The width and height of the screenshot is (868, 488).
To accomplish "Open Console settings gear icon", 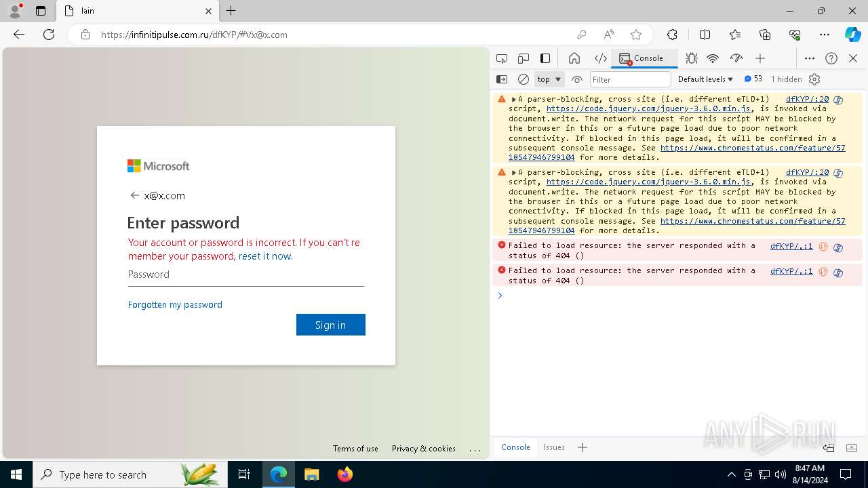I will pyautogui.click(x=814, y=79).
